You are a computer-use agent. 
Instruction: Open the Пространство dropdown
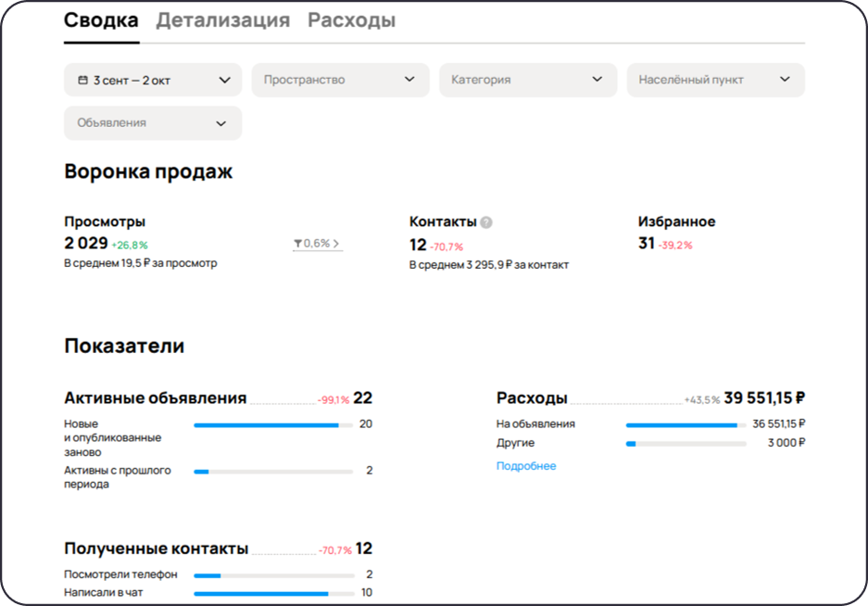[339, 80]
